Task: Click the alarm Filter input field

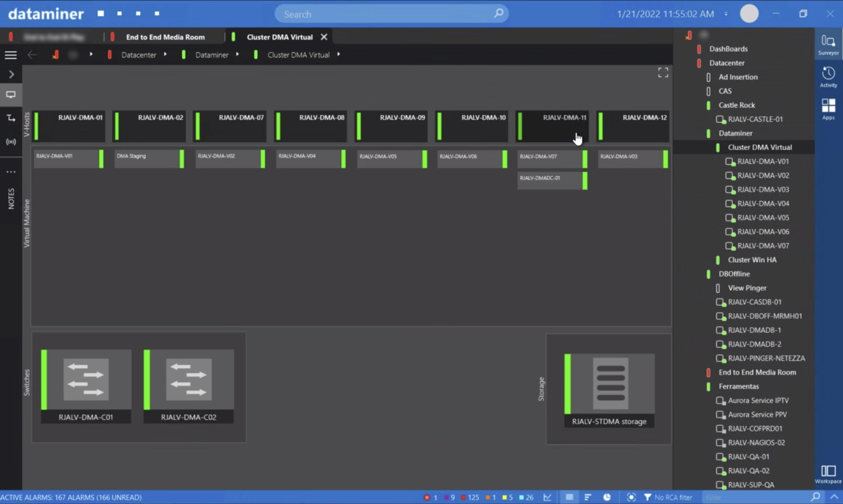Action: click(755, 497)
